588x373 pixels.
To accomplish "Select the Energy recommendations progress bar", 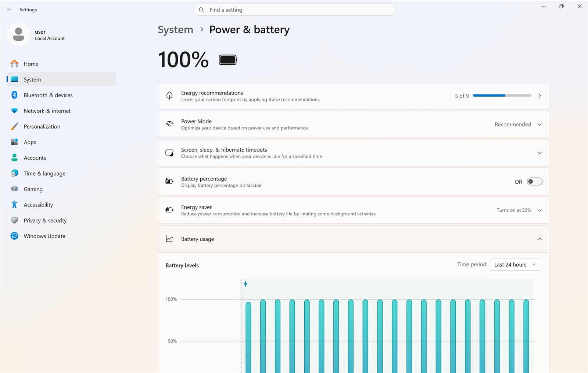I will point(502,96).
